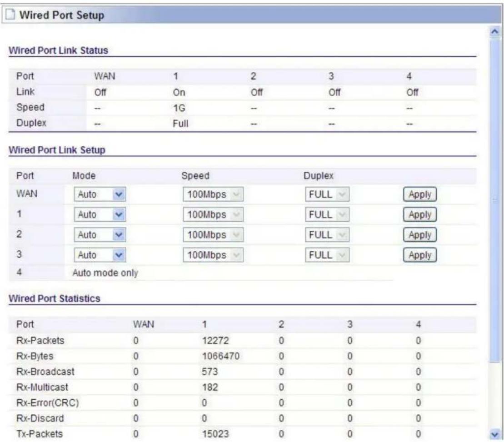Open port 3 Speed 100Mbps dropdown

[213, 255]
